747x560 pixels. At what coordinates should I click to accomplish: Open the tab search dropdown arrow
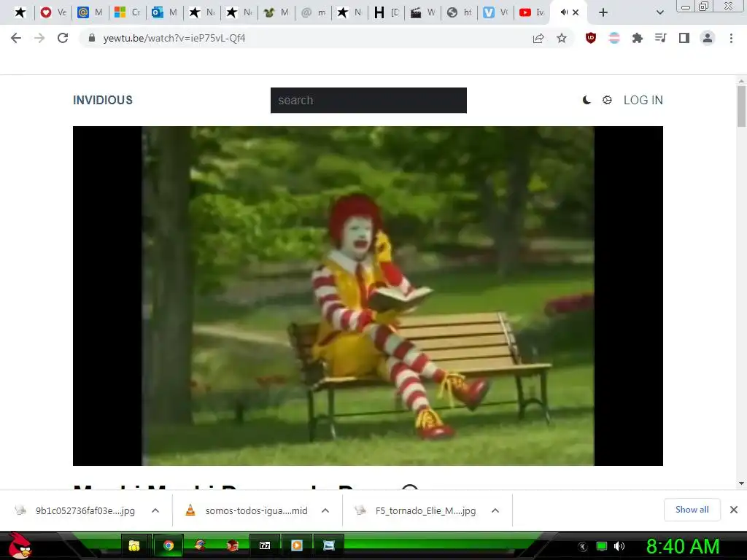coord(659,12)
